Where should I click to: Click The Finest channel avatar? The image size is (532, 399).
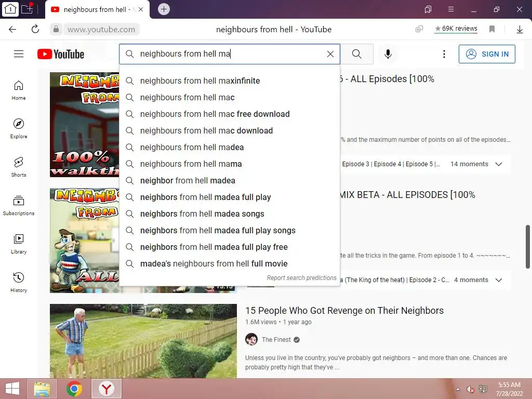coord(251,339)
